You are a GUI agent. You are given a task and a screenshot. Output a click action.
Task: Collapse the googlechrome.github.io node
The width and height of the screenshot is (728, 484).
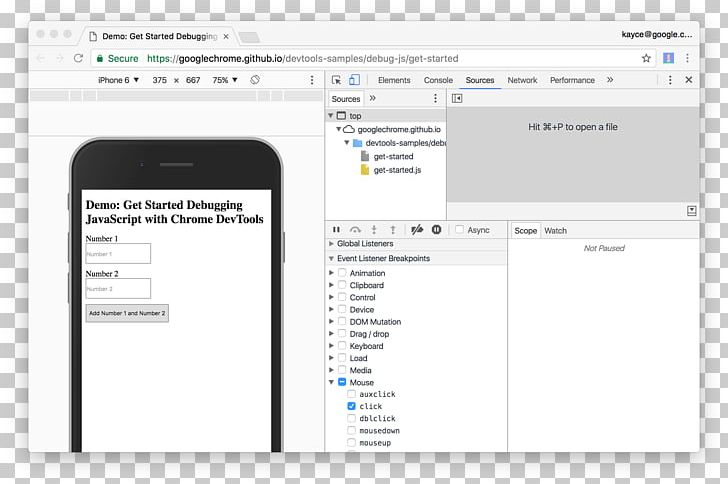[338, 129]
